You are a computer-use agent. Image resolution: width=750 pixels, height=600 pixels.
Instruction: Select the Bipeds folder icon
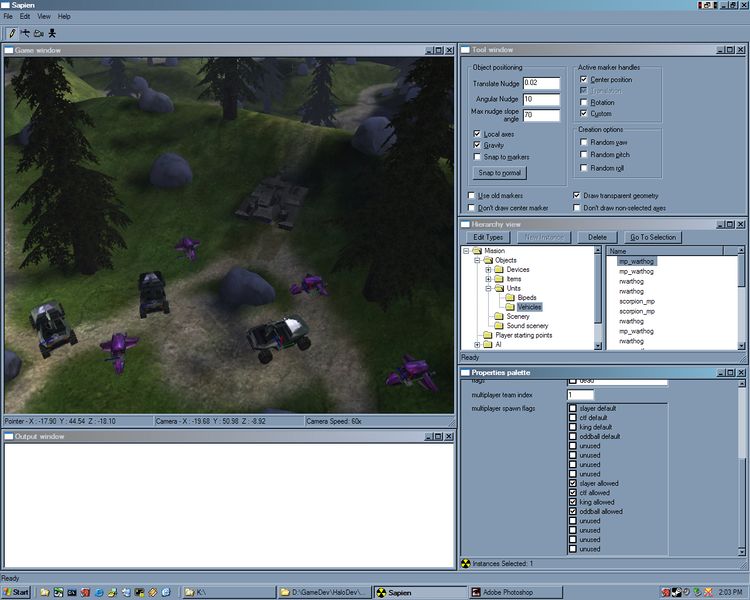point(510,298)
